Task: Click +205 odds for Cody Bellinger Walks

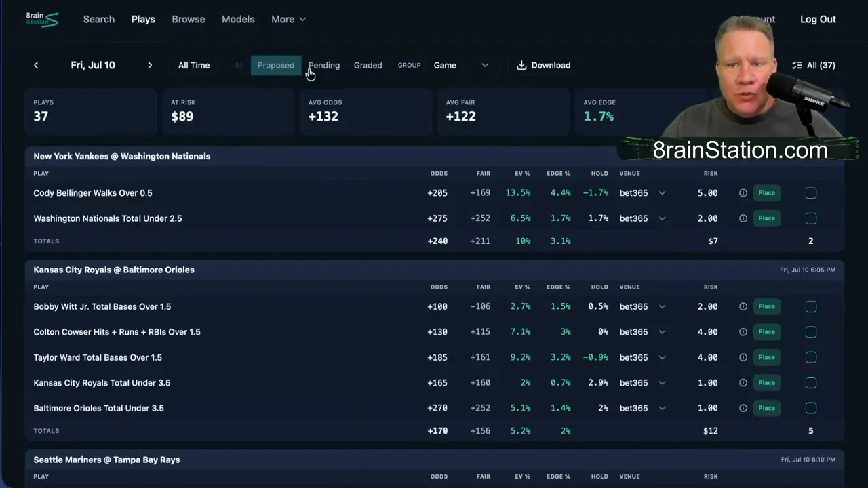Action: (437, 193)
